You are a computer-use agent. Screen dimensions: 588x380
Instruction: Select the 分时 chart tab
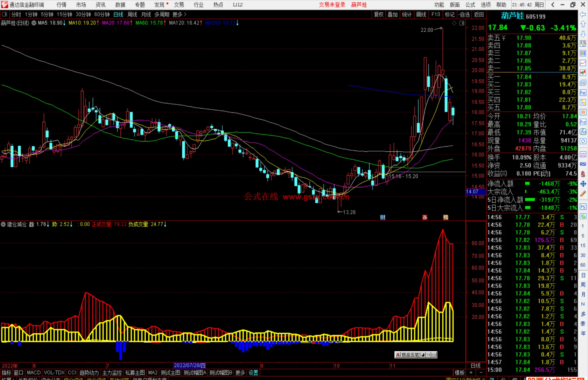(x=16, y=14)
